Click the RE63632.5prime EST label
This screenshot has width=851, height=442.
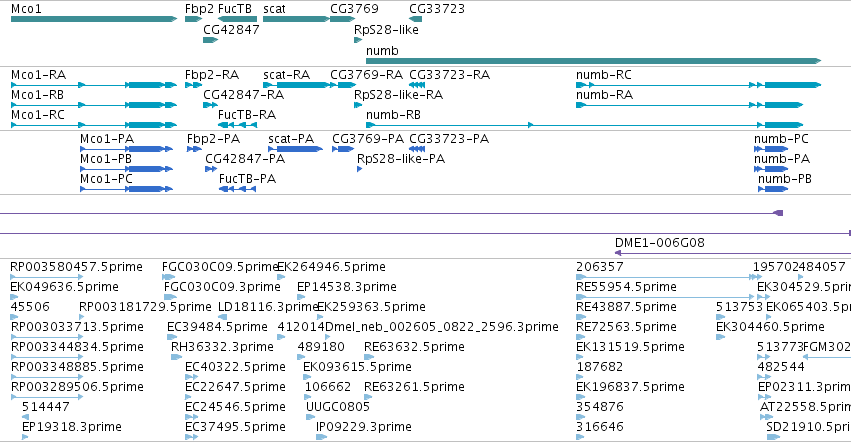click(415, 347)
